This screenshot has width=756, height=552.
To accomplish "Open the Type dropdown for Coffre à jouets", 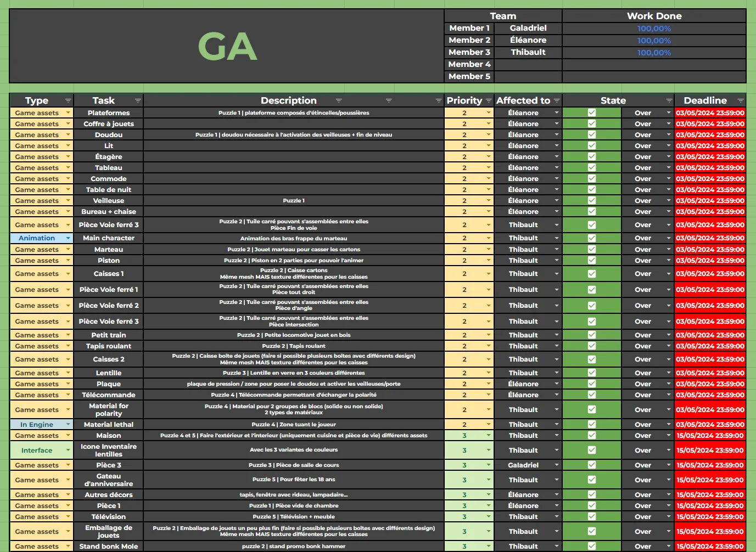I will (68, 124).
